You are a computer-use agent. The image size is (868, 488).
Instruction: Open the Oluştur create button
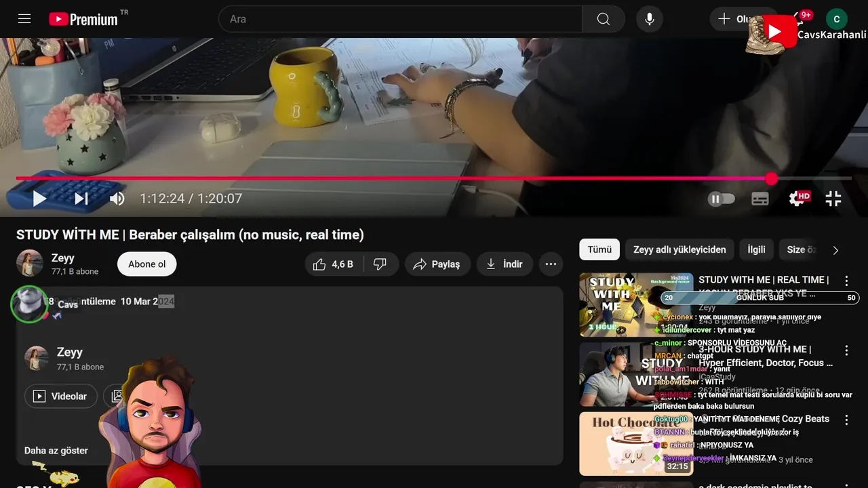point(738,19)
